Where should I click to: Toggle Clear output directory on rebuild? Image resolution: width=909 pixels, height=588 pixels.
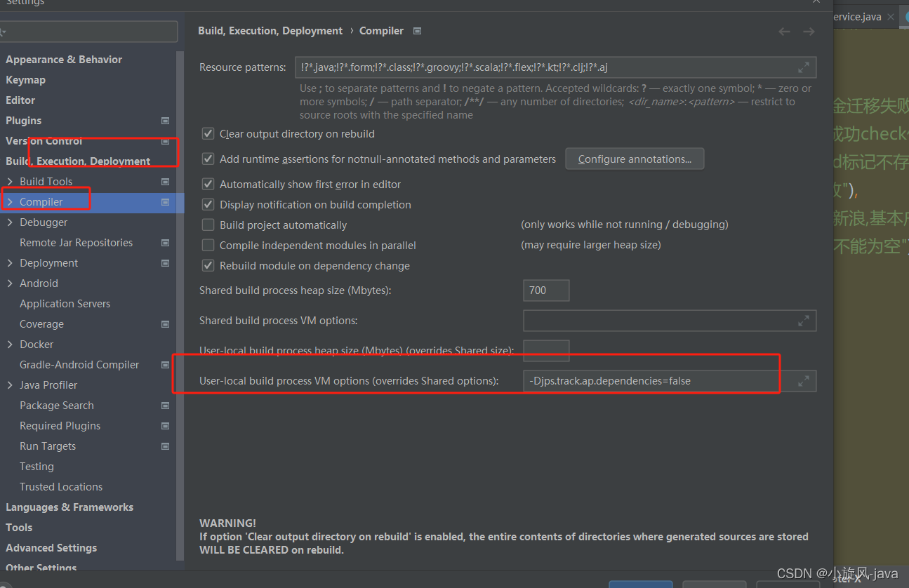(208, 133)
